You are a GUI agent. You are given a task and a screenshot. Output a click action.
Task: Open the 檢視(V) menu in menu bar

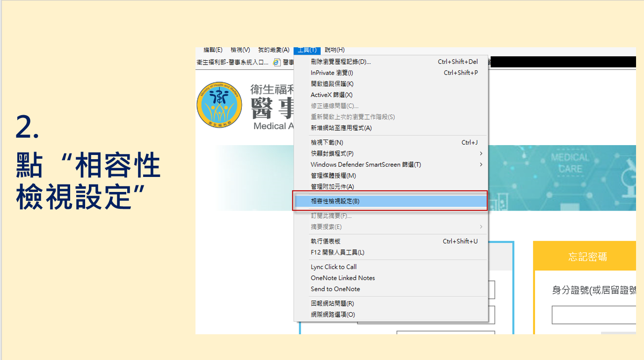pyautogui.click(x=240, y=50)
